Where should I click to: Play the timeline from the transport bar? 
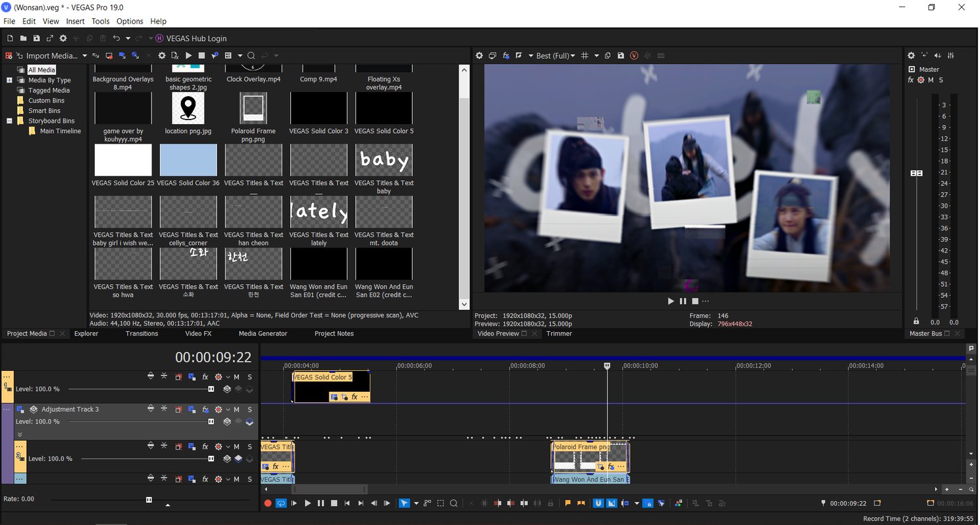pos(308,503)
